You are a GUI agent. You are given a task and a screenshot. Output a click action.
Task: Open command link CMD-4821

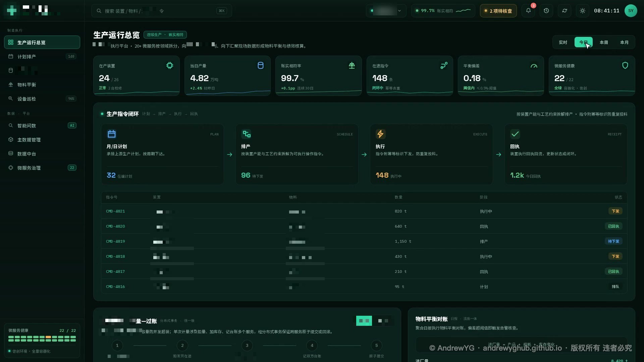click(x=115, y=211)
